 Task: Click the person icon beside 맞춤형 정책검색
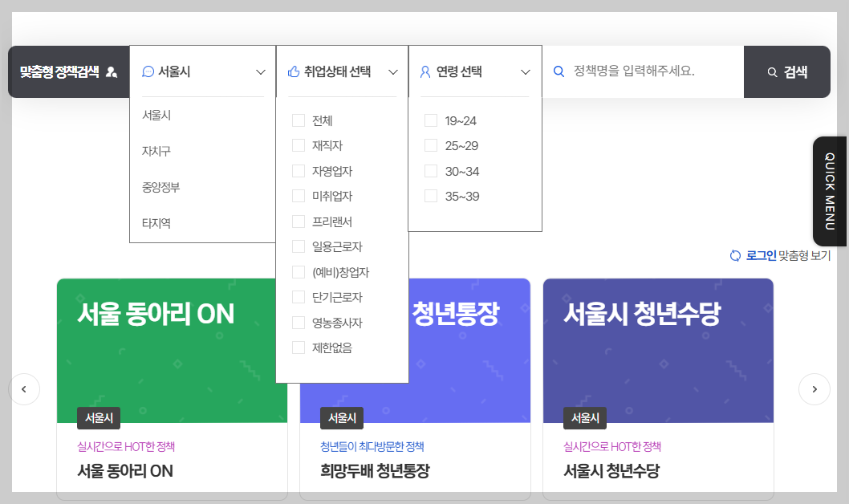click(x=112, y=72)
